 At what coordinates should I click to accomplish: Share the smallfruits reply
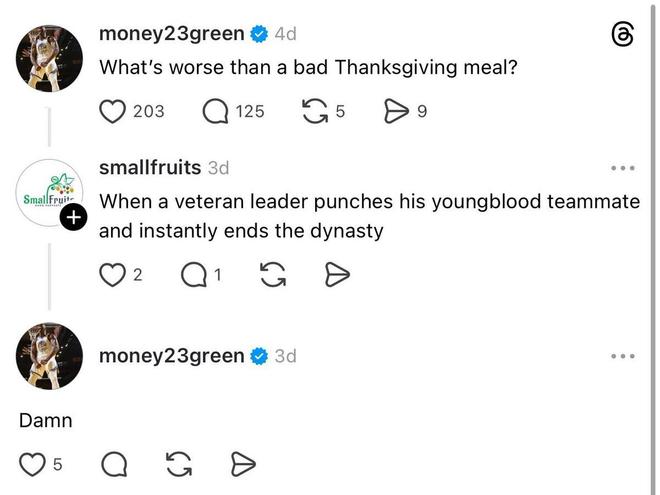click(x=337, y=274)
